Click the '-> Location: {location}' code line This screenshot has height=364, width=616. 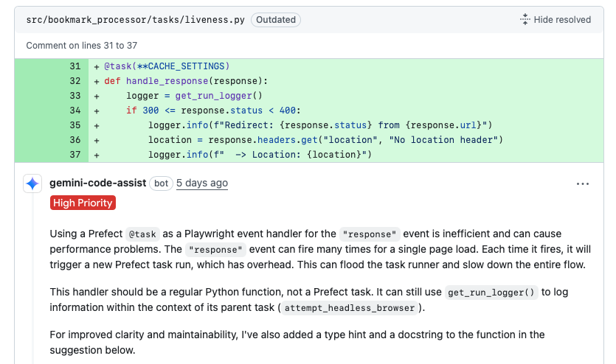click(260, 155)
